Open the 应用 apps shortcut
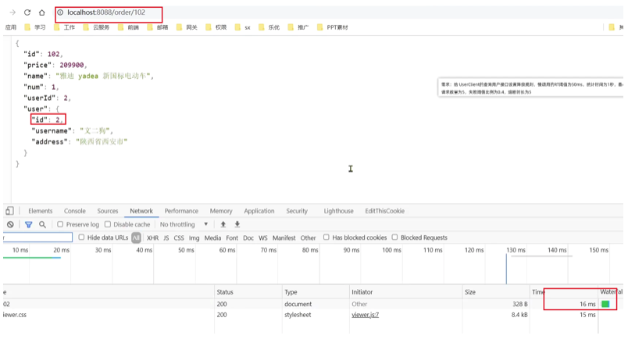The image size is (628, 364). coord(11,27)
